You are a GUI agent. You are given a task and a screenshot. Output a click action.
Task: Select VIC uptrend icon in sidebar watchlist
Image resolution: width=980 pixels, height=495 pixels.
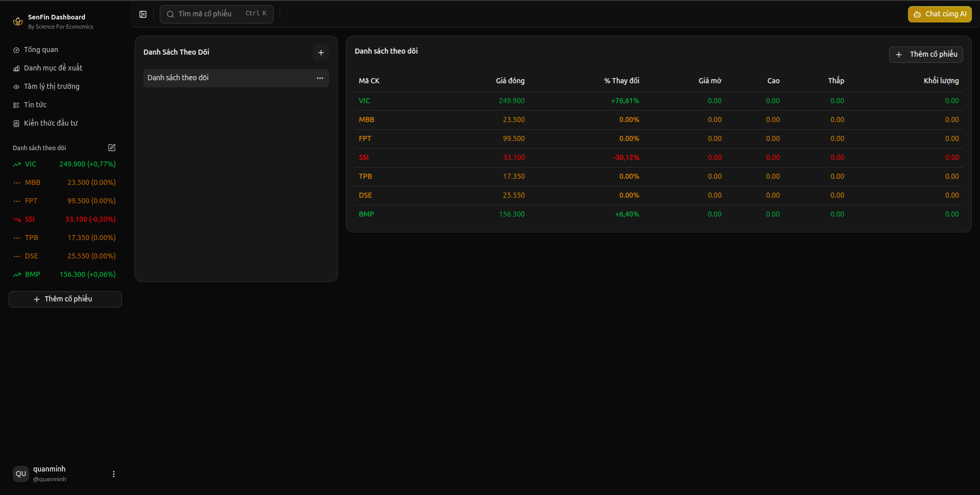pyautogui.click(x=17, y=164)
